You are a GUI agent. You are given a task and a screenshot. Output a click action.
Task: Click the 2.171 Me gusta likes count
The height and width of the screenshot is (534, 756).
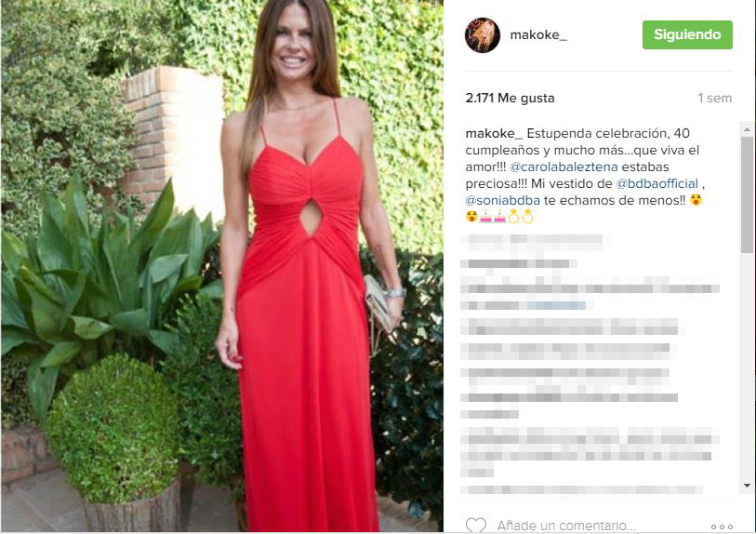coord(510,98)
